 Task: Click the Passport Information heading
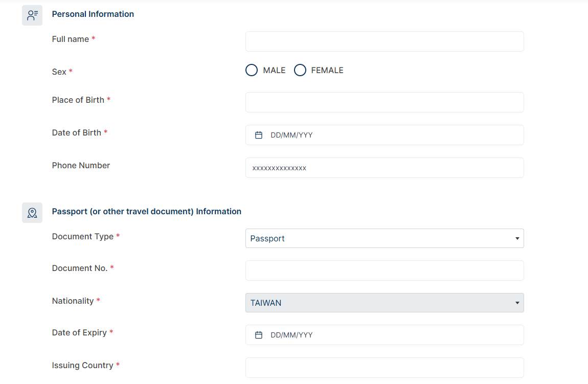click(146, 211)
